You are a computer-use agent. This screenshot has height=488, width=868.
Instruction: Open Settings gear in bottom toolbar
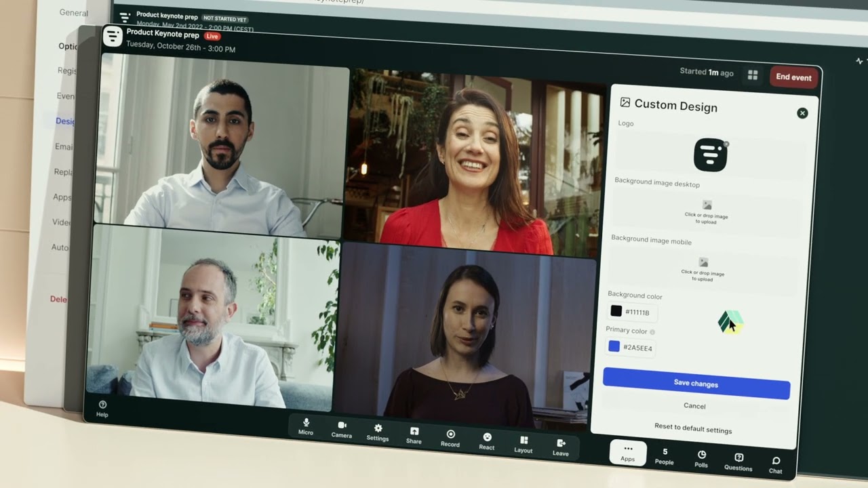tap(378, 432)
